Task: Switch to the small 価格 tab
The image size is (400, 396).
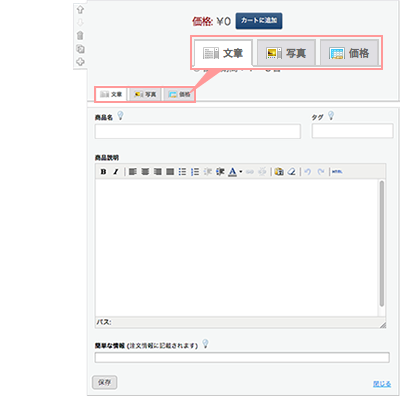Action: [179, 95]
